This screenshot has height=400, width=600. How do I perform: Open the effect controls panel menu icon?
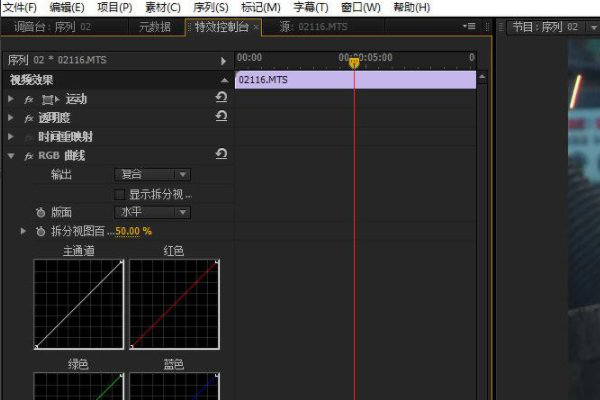pos(469,26)
